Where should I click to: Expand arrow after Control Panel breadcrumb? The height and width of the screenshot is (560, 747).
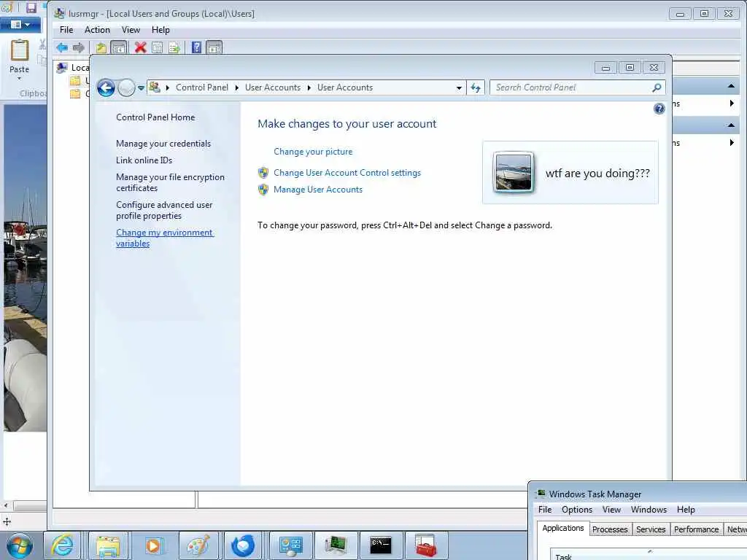[237, 87]
